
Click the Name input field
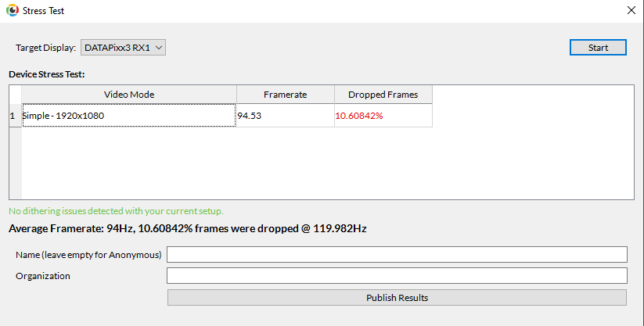(397, 255)
